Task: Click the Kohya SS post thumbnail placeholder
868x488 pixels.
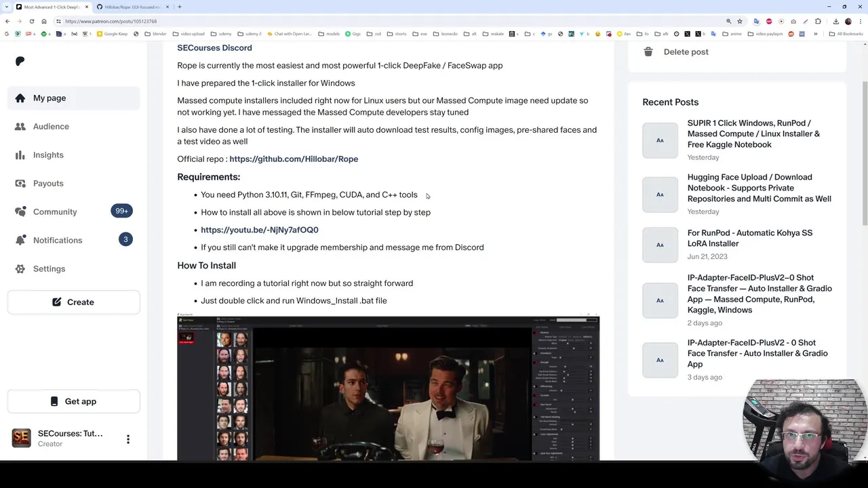Action: [660, 245]
